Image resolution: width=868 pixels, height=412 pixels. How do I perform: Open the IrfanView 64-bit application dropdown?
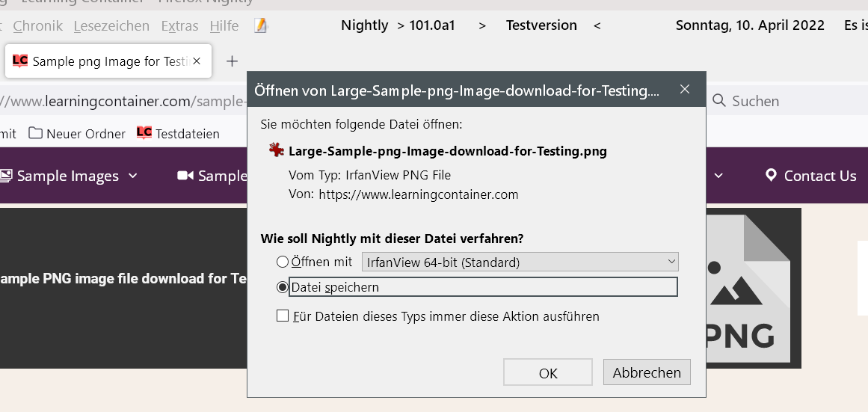(520, 262)
